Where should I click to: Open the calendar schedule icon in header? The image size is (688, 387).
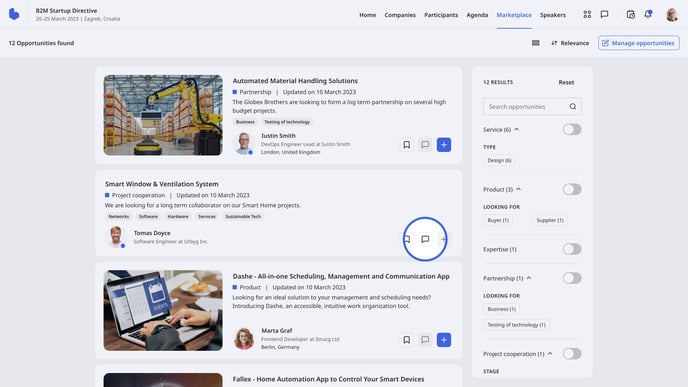pos(631,14)
